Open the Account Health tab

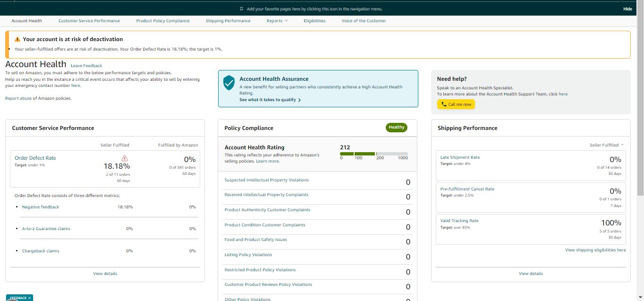26,21
